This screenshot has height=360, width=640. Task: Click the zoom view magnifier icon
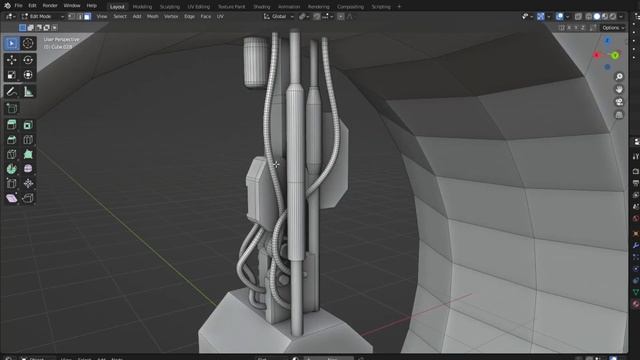pos(619,77)
